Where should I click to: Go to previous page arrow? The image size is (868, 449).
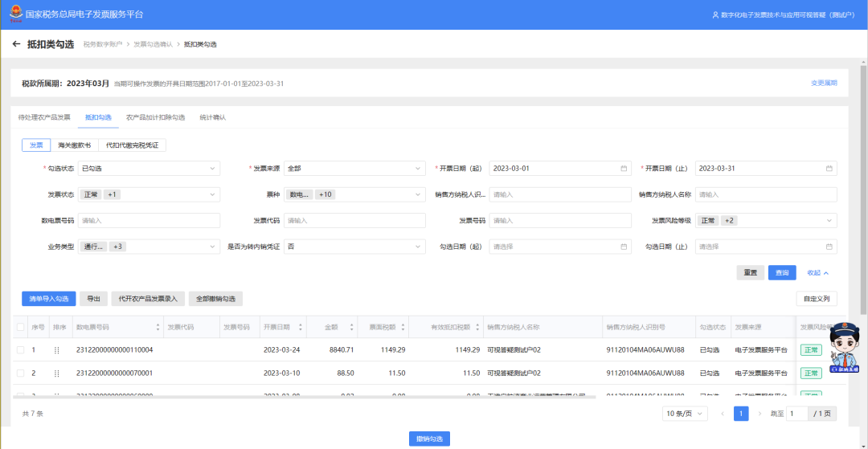click(722, 414)
